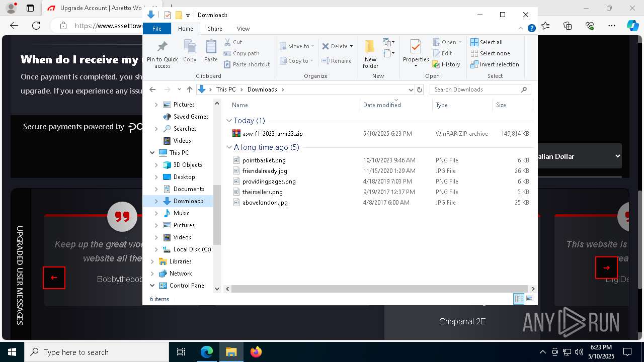Image resolution: width=644 pixels, height=362 pixels.
Task: Open currency dropdown on Assetto webpage
Action: click(x=580, y=156)
